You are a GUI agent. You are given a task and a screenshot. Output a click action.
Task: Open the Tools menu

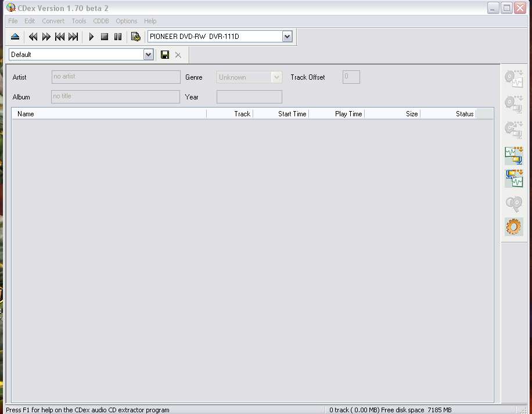pyautogui.click(x=79, y=21)
